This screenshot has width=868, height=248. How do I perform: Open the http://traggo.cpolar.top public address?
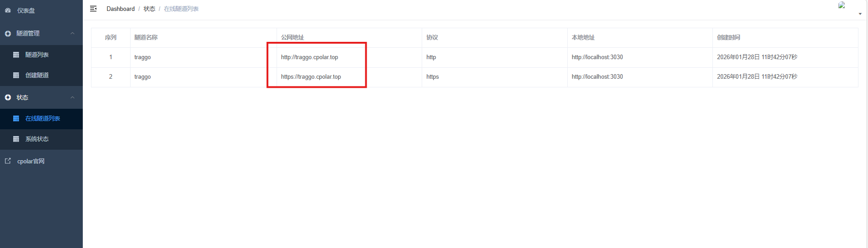[309, 57]
